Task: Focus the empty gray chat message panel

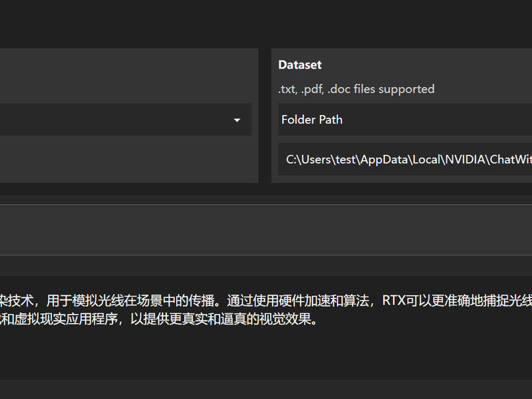Action: 266,229
